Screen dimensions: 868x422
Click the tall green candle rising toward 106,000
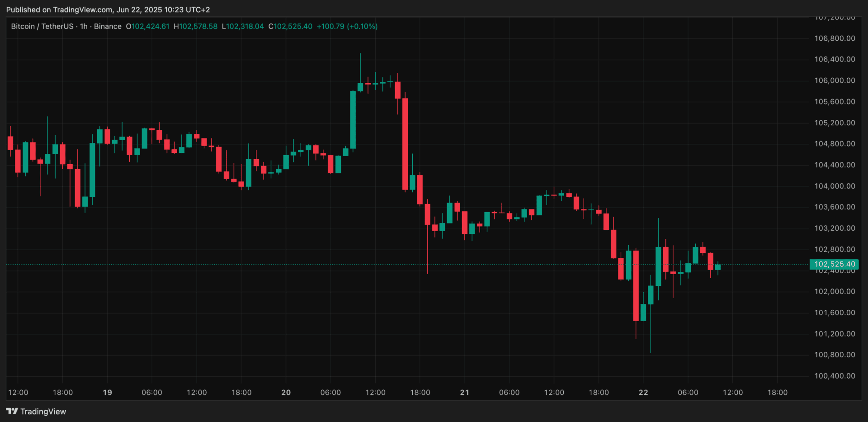coord(353,120)
